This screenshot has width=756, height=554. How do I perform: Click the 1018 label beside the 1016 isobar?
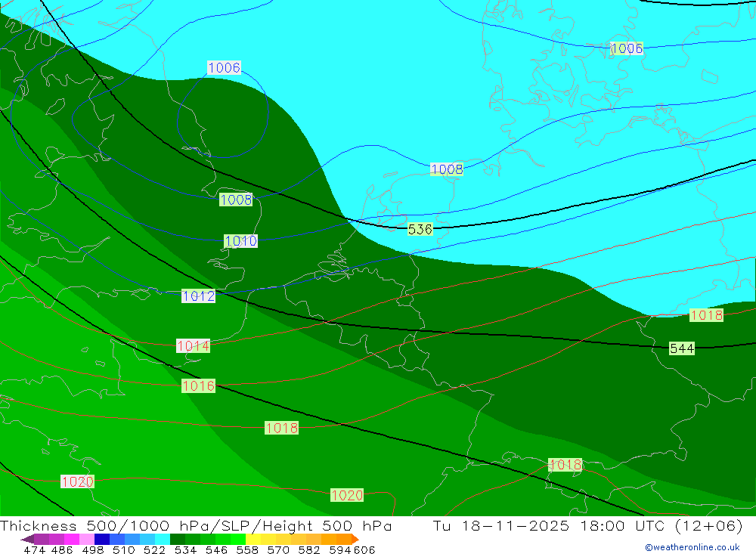point(281,428)
